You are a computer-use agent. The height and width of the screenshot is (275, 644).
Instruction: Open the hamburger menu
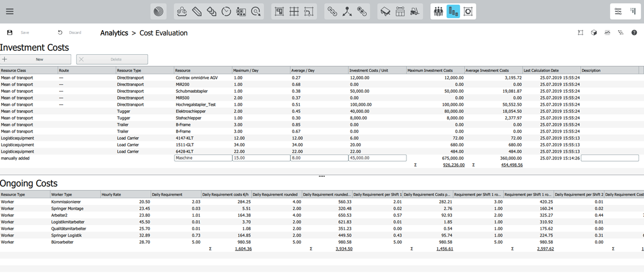tap(9, 12)
